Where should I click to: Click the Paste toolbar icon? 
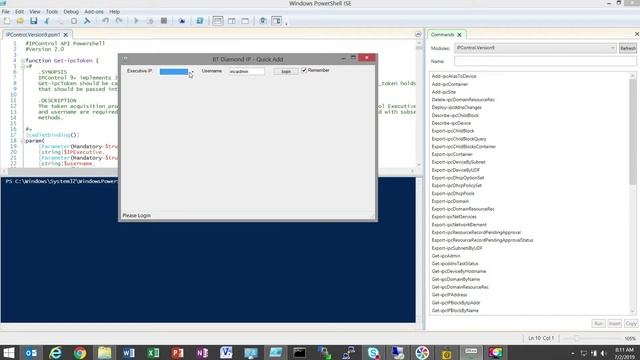tap(73, 21)
